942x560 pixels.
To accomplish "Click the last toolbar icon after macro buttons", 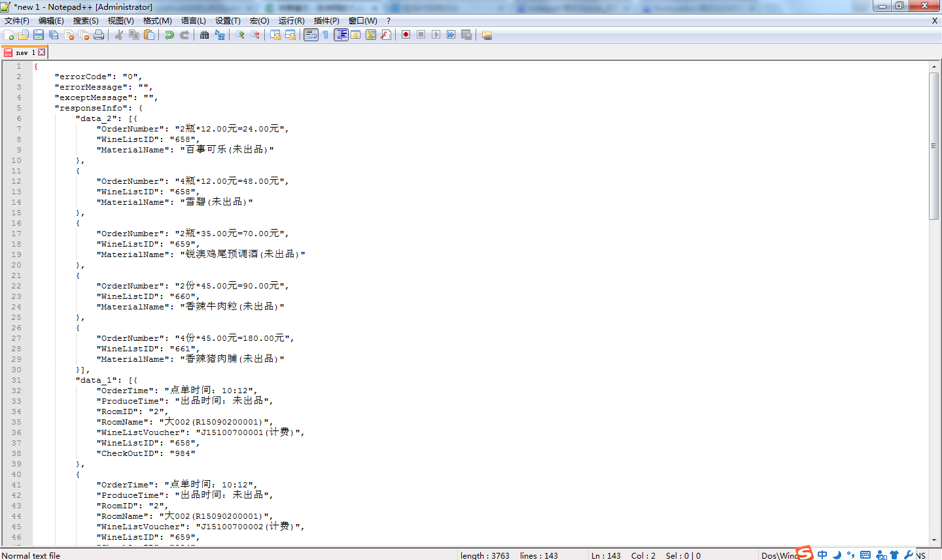I will point(487,35).
